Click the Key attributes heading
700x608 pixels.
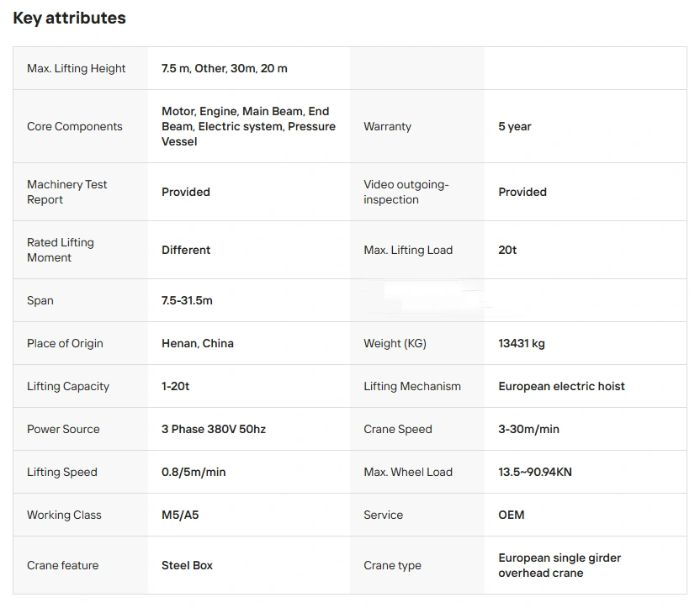point(69,19)
